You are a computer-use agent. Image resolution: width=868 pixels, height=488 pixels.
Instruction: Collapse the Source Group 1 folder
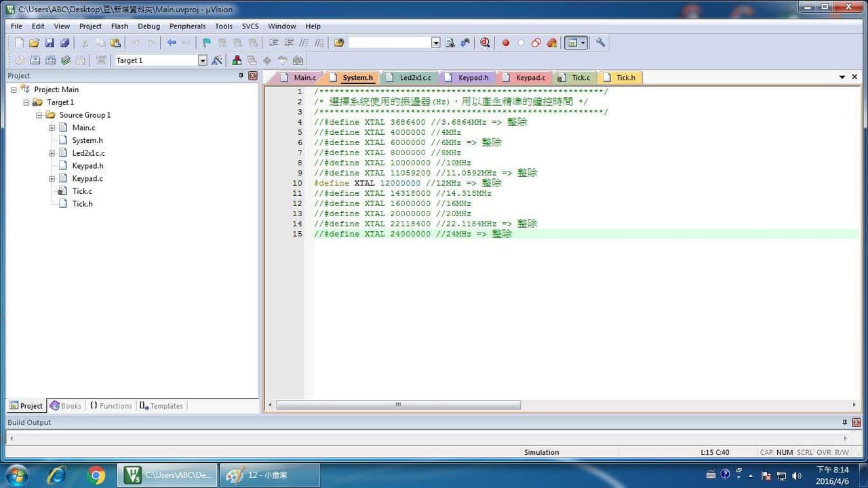tap(39, 115)
